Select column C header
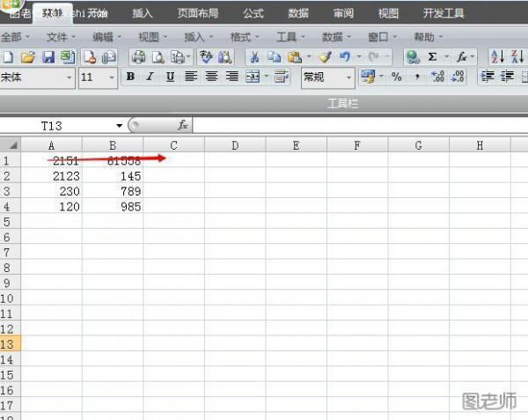 [x=173, y=145]
